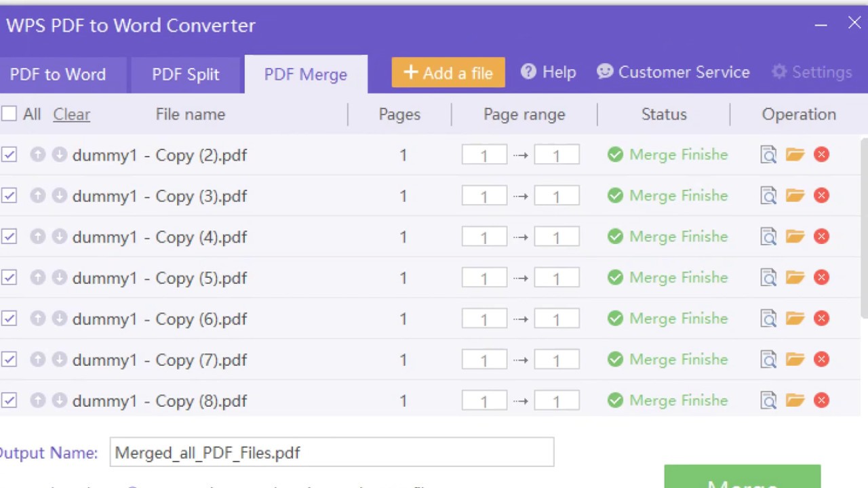Uncheck dummy1 - Copy (2).pdf checkbox

(9, 155)
